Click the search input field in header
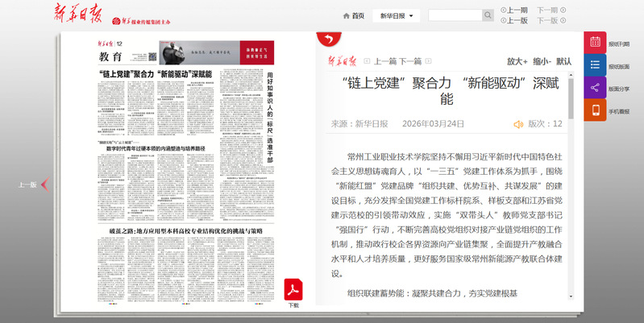Image resolution: width=644 pixels, height=323 pixels. (454, 15)
